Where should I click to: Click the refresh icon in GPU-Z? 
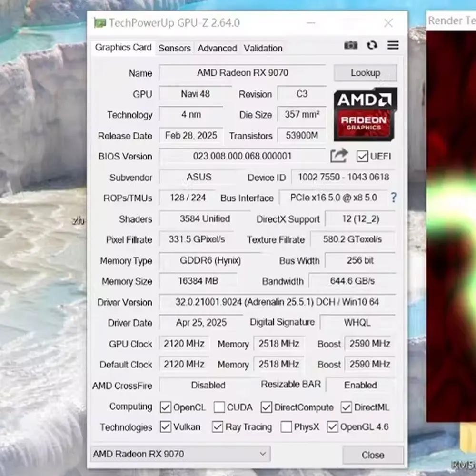pos(372,45)
